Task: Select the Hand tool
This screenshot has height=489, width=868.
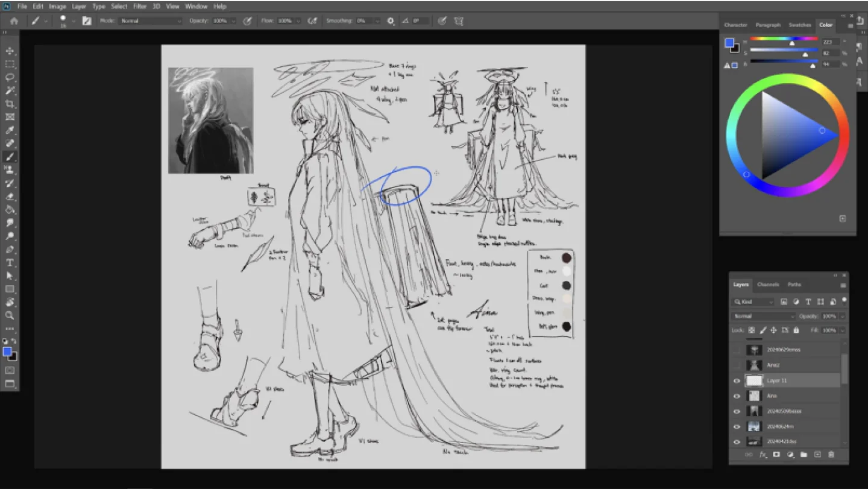Action: (10, 302)
